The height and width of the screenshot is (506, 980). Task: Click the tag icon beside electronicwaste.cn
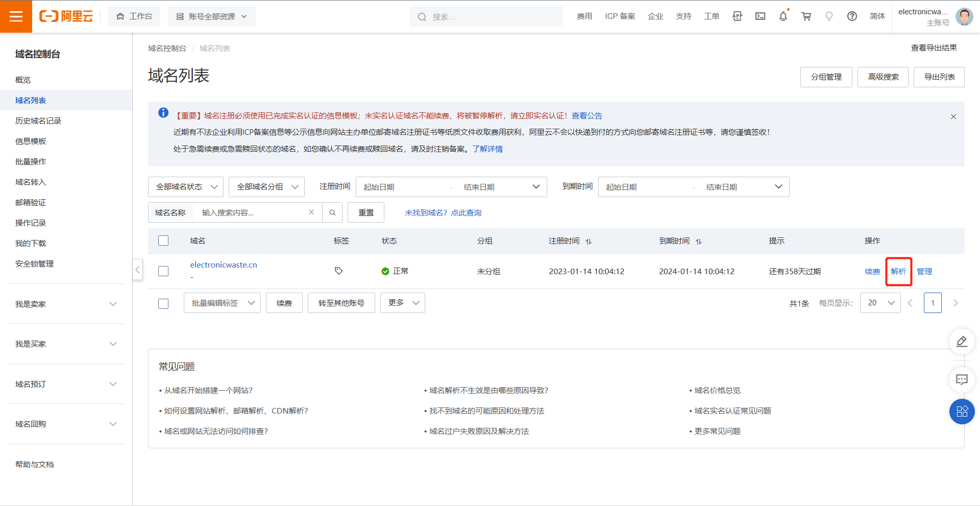[x=338, y=271]
